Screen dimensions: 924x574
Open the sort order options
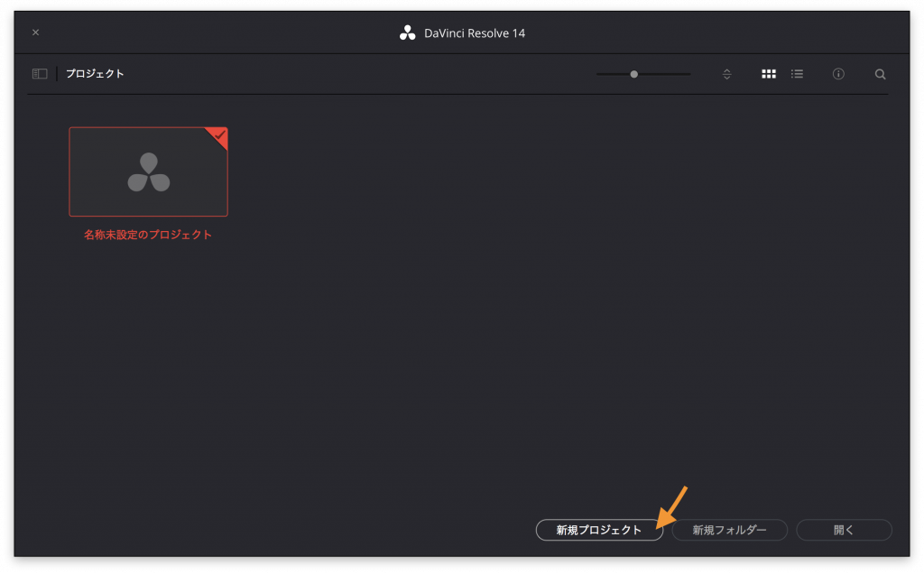pos(726,74)
